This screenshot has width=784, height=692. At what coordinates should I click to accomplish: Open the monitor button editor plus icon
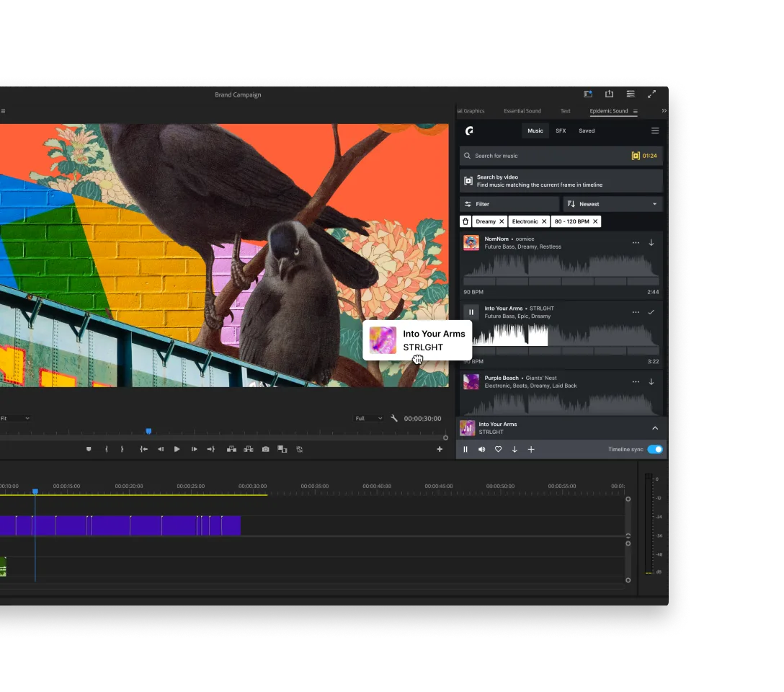click(440, 449)
